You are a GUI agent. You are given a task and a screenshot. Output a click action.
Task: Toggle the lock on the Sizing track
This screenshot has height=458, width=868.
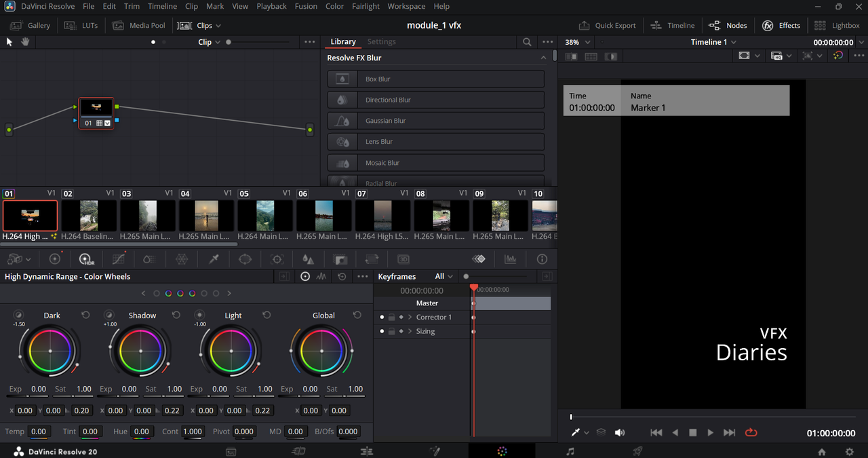(x=391, y=332)
